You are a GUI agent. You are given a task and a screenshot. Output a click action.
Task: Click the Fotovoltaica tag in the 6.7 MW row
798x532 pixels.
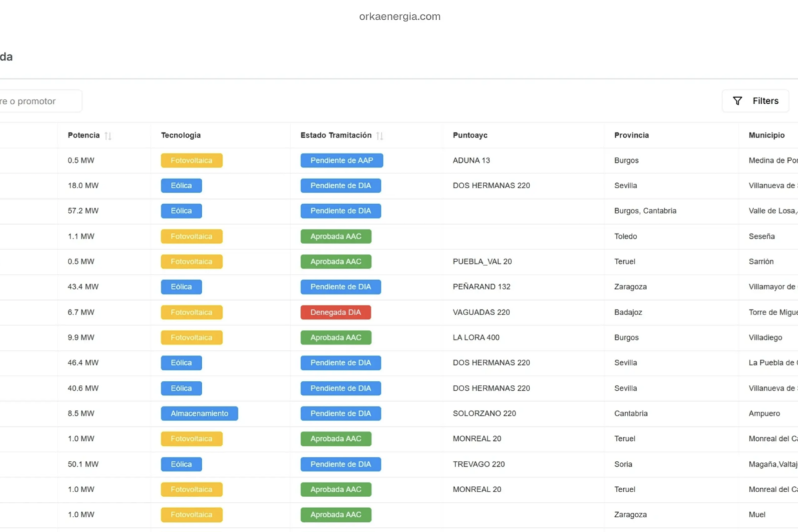pyautogui.click(x=192, y=313)
